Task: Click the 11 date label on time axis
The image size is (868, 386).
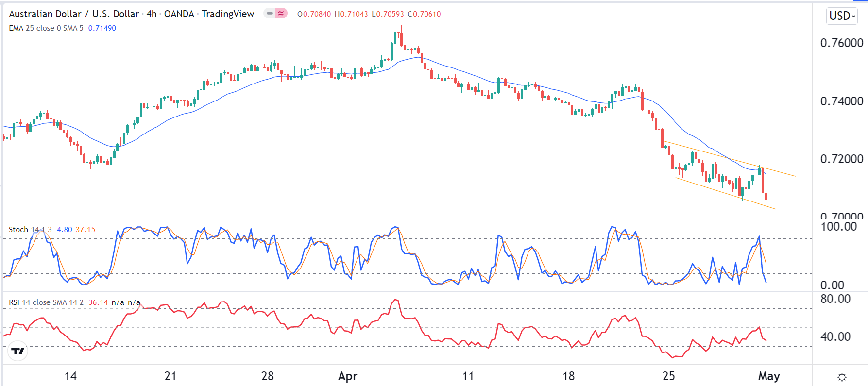Action: pyautogui.click(x=468, y=376)
